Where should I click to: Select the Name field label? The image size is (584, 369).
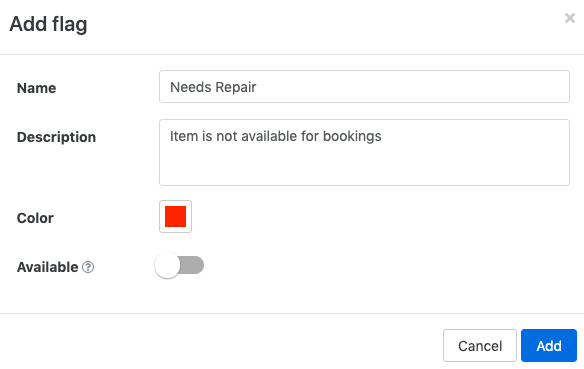click(36, 88)
